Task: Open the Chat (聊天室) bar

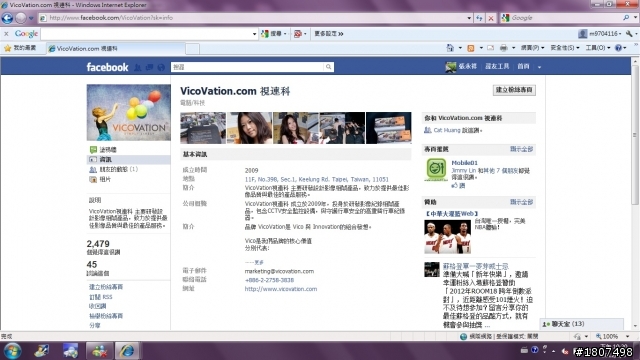Action: click(x=582, y=324)
